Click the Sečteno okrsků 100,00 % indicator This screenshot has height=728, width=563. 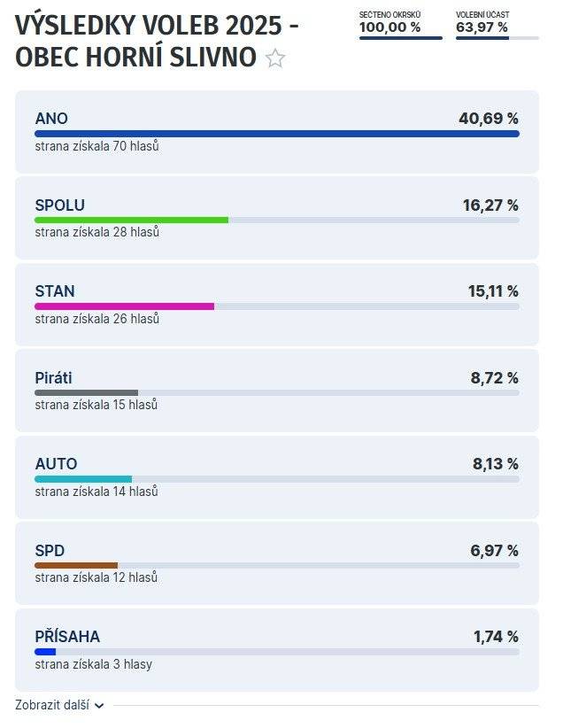[x=400, y=27]
